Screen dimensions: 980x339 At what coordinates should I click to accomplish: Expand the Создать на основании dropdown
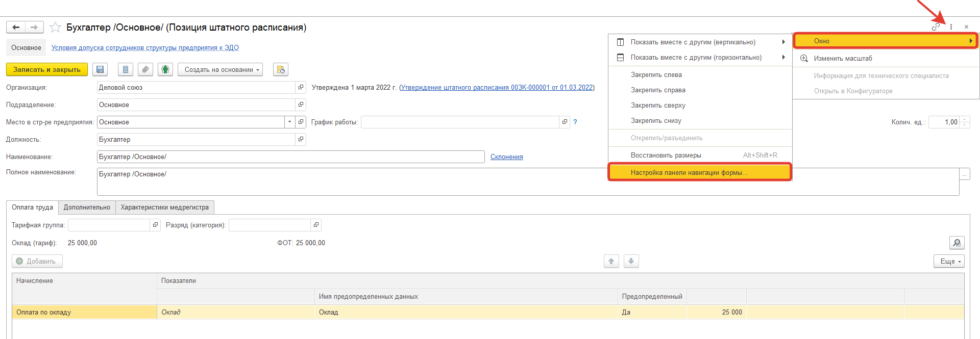pyautogui.click(x=220, y=70)
